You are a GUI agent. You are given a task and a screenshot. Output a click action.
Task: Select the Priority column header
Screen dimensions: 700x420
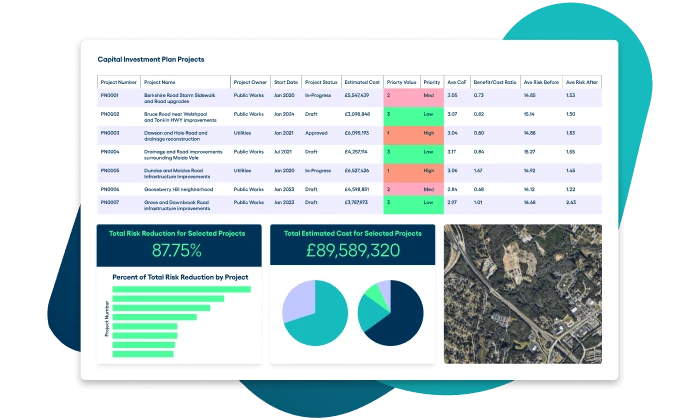[432, 82]
